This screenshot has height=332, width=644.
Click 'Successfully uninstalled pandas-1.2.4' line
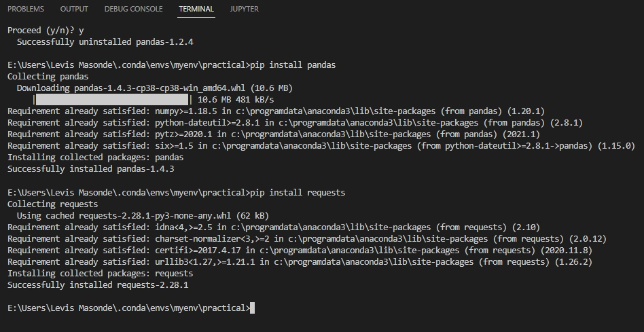click(x=105, y=42)
